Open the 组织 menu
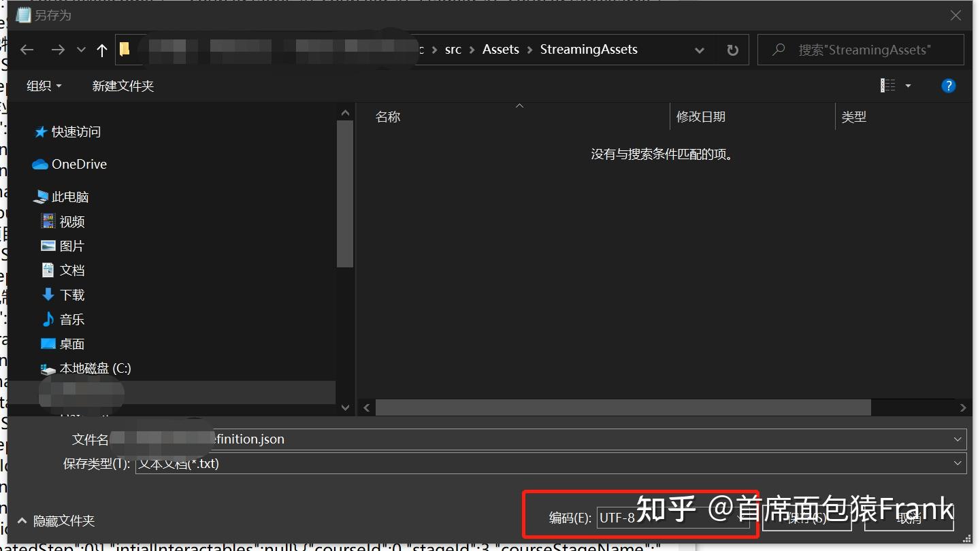The image size is (980, 551). [44, 86]
